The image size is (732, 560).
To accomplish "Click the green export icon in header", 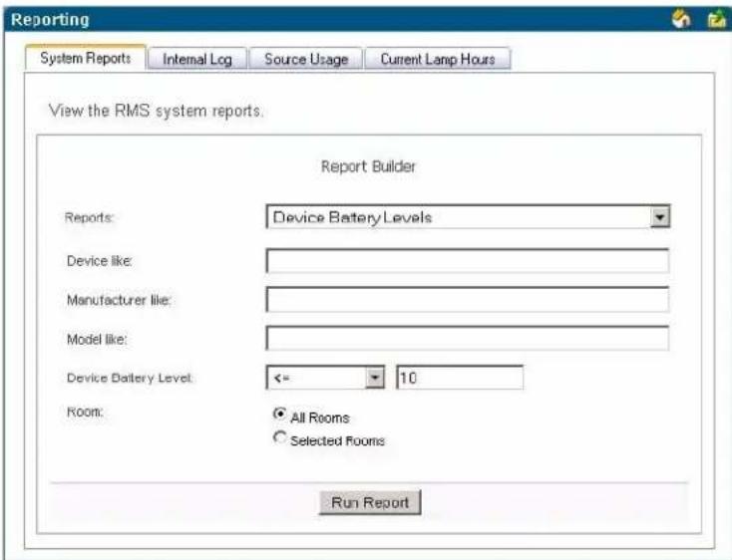I will tap(717, 20).
